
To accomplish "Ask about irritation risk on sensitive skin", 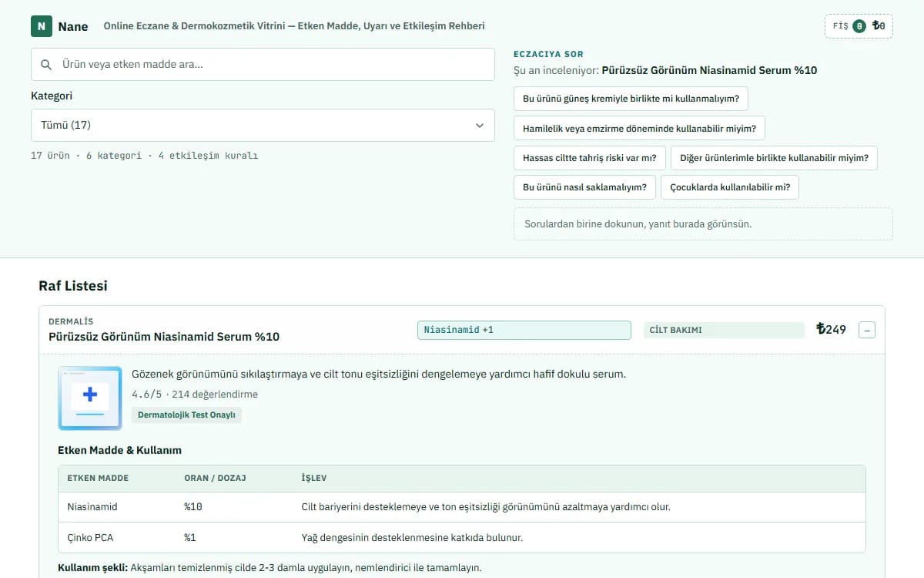I will (589, 158).
